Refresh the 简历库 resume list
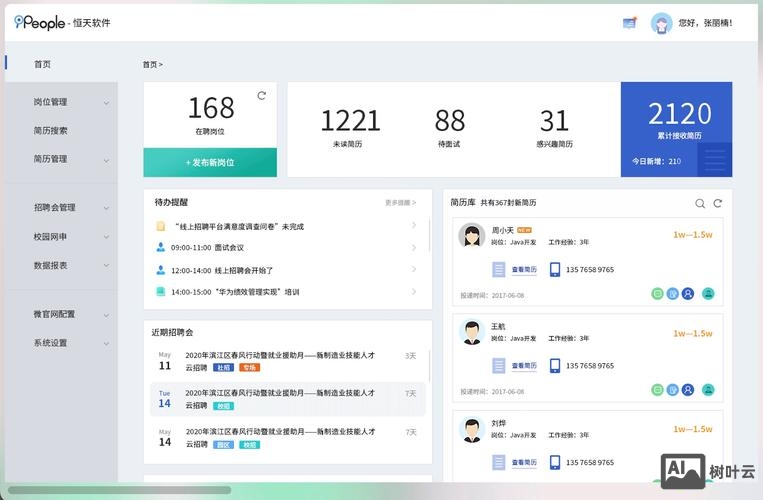This screenshot has height=500, width=763. coord(718,203)
